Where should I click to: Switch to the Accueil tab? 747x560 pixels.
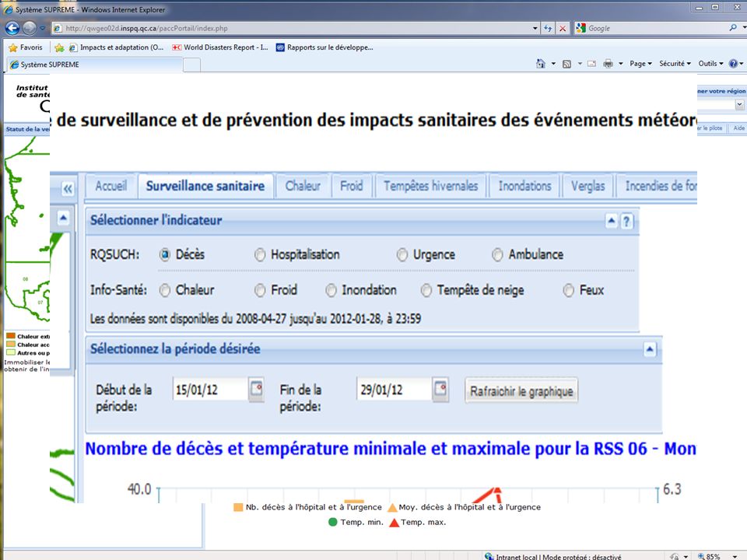110,186
